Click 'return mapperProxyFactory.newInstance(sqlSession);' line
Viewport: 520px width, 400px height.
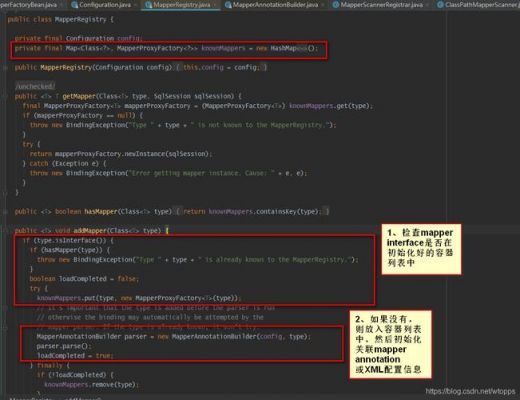pos(121,154)
